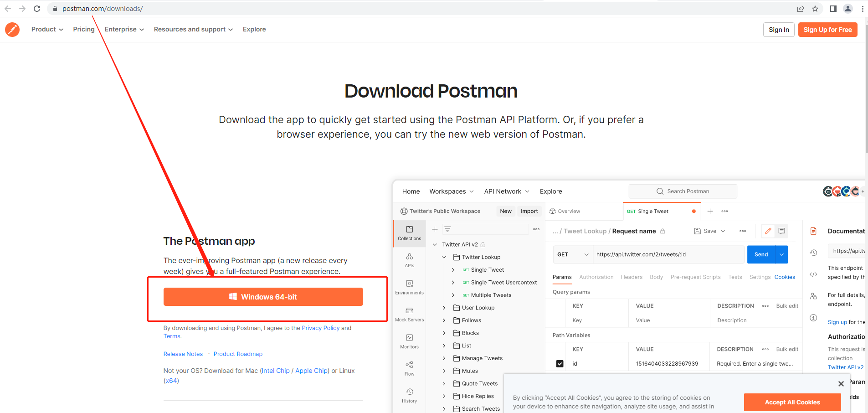Open the Workspaces dropdown in the app preview
868x413 pixels.
tap(452, 191)
